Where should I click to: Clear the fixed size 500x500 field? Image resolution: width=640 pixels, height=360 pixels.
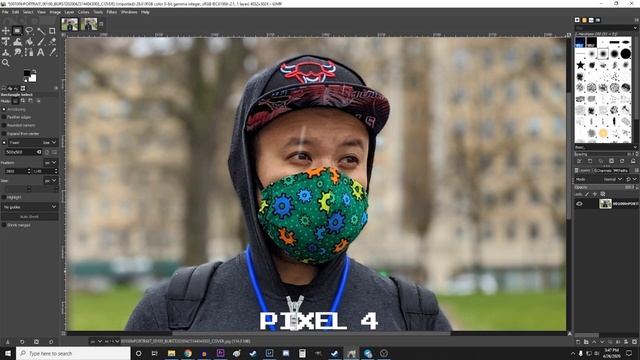point(39,152)
